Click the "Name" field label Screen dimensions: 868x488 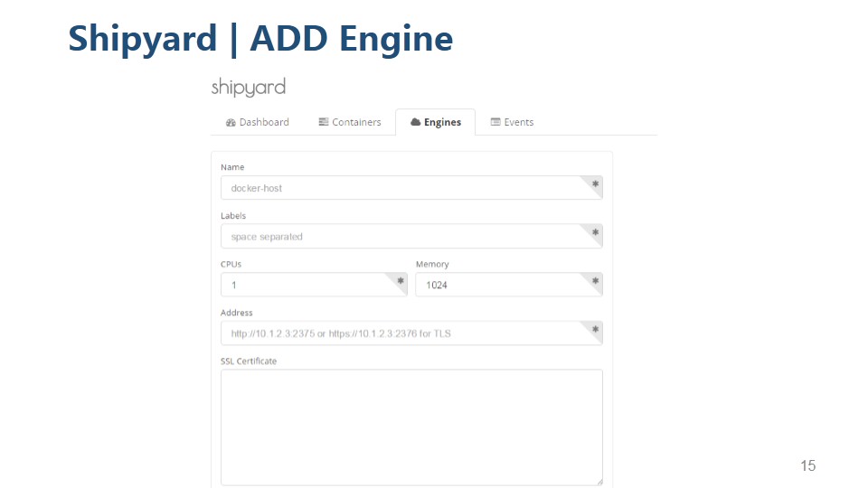232,167
